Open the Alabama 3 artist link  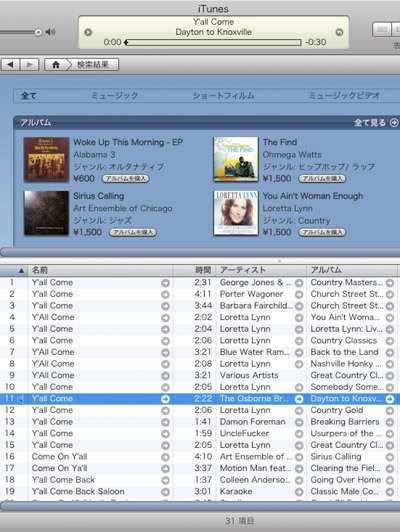94,155
